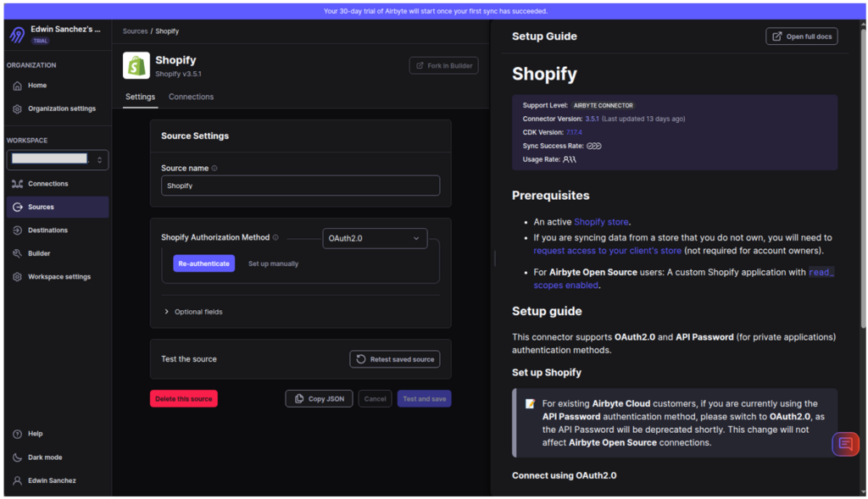Open the Home page icon
Viewport: 868px width, 499px height.
pyautogui.click(x=17, y=86)
